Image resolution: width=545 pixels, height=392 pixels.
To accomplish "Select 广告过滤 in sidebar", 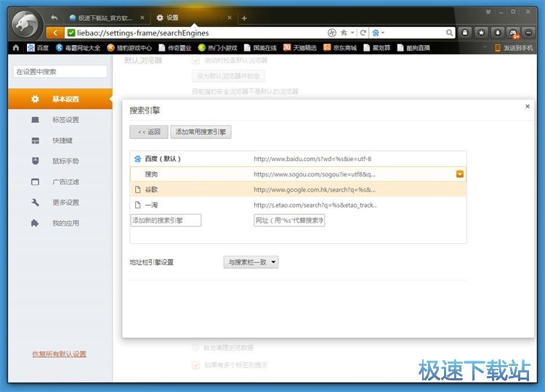I will pyautogui.click(x=60, y=182).
